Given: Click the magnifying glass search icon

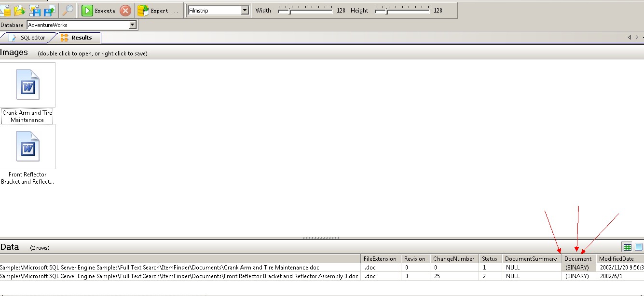Looking at the screenshot, I should (x=68, y=10).
